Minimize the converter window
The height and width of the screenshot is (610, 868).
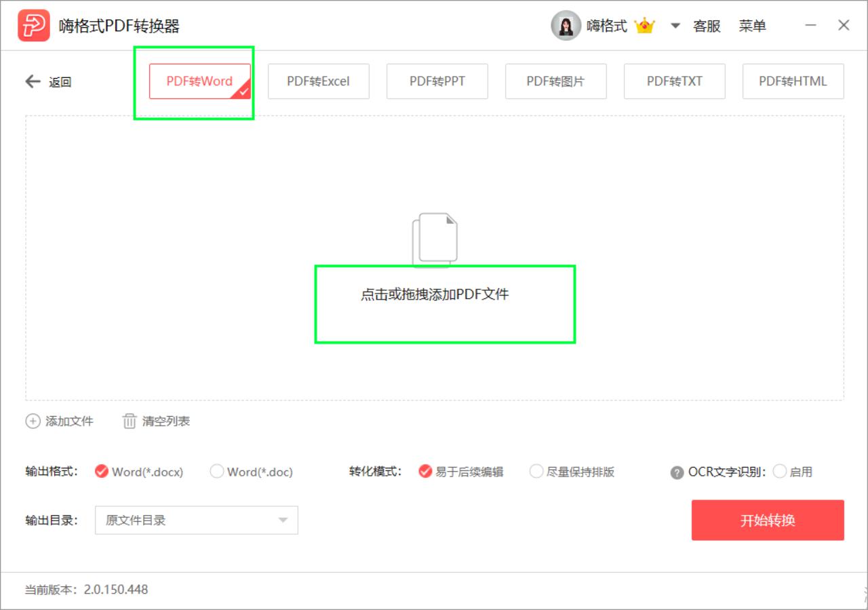(810, 26)
